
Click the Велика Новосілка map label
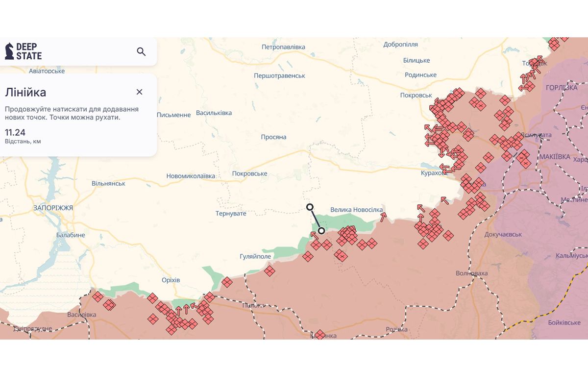point(356,210)
